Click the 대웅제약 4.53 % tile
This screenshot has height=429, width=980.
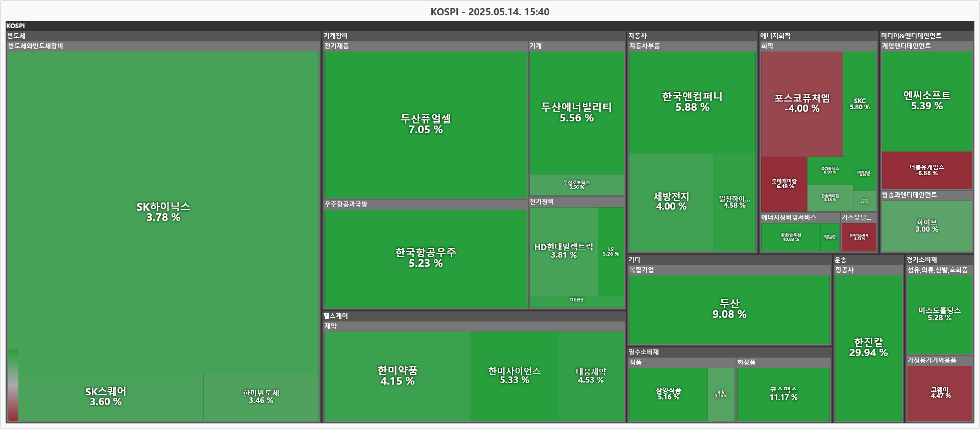pyautogui.click(x=591, y=376)
